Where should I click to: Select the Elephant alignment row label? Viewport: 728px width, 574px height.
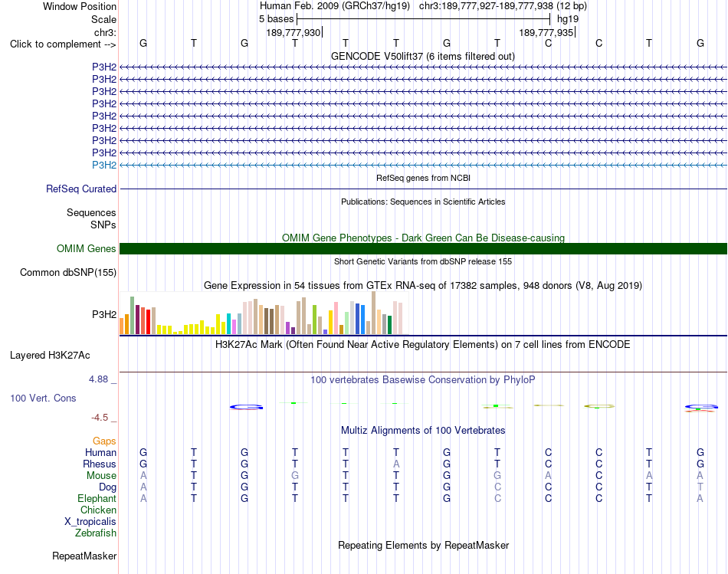pyautogui.click(x=97, y=498)
